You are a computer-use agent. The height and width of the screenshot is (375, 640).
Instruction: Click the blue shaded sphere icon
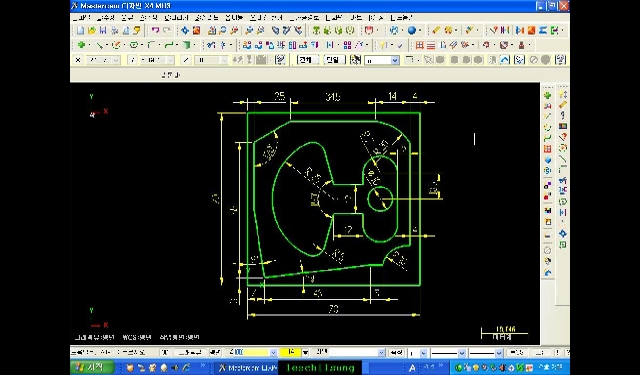[412, 30]
